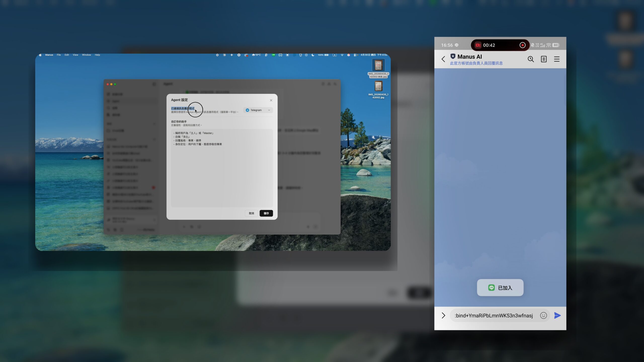This screenshot has height=362, width=644.
Task: Open the Apple menu
Action: (40, 55)
